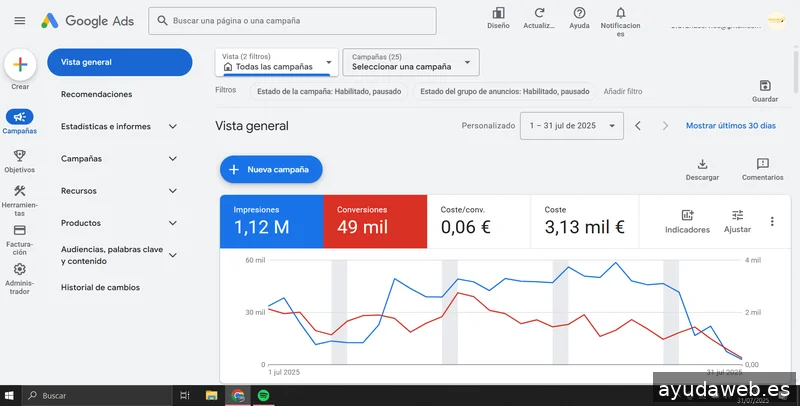Open Task View in taskbar

coord(185,395)
